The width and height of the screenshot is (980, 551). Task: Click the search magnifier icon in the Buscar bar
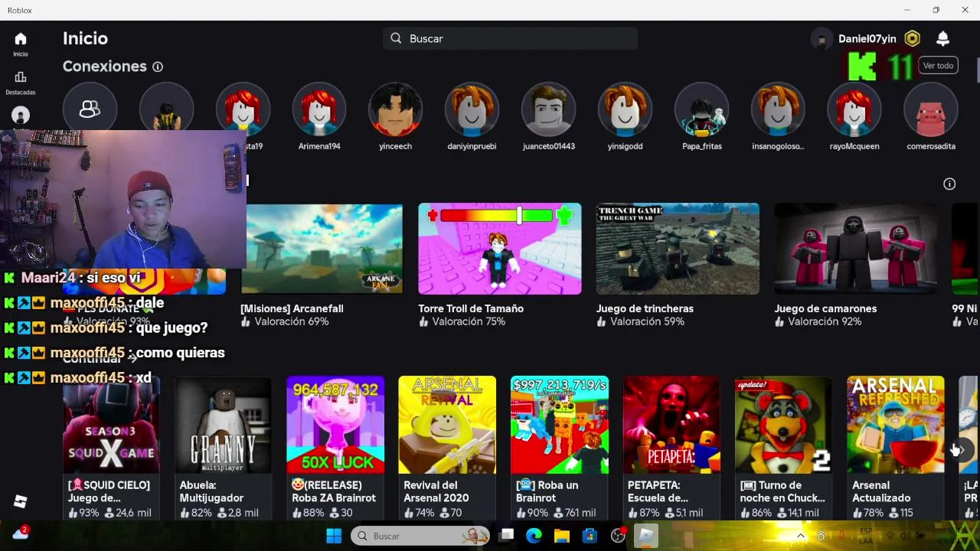(396, 38)
